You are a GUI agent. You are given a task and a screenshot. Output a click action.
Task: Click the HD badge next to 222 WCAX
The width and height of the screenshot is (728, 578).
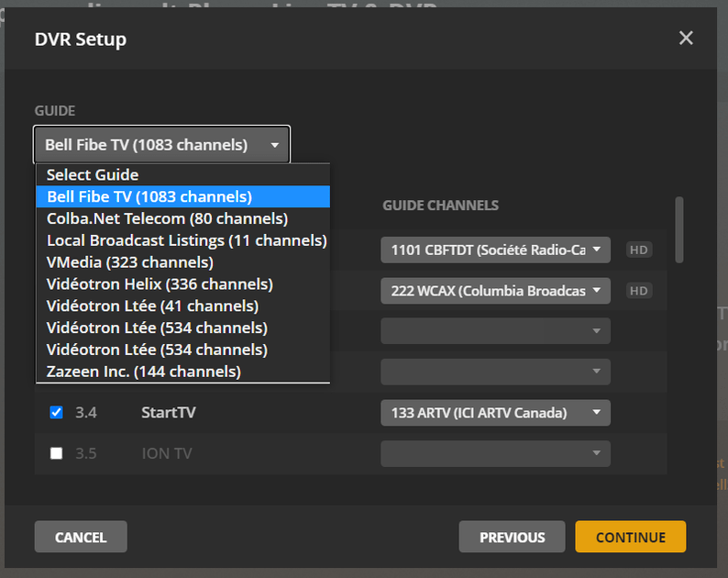pos(639,291)
